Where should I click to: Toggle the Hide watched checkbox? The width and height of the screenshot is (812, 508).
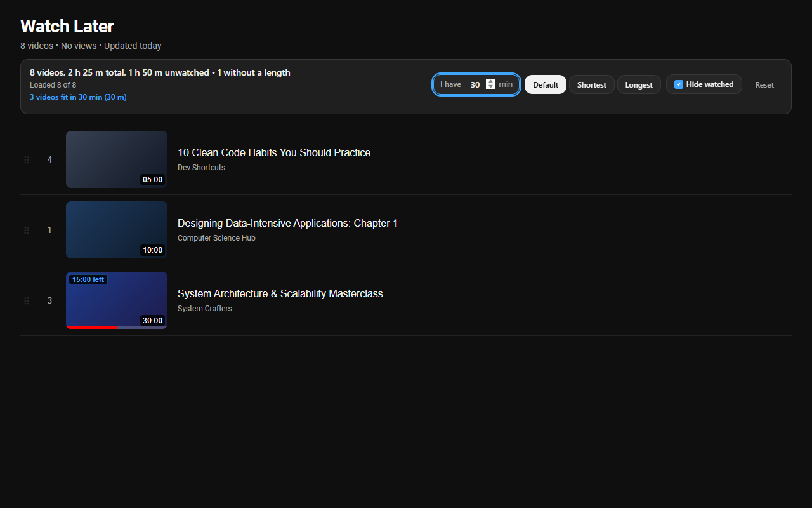(679, 84)
